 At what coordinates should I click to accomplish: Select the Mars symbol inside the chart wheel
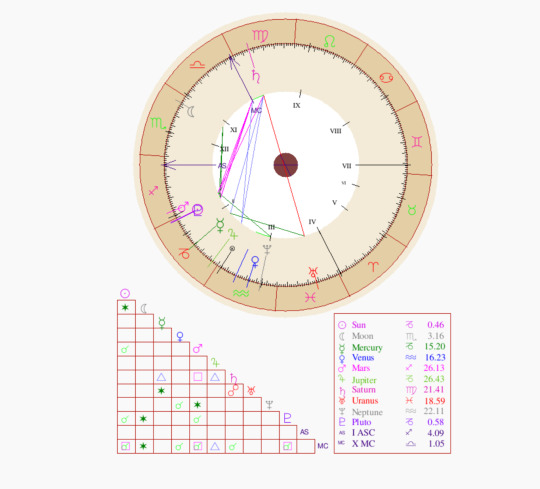(183, 207)
